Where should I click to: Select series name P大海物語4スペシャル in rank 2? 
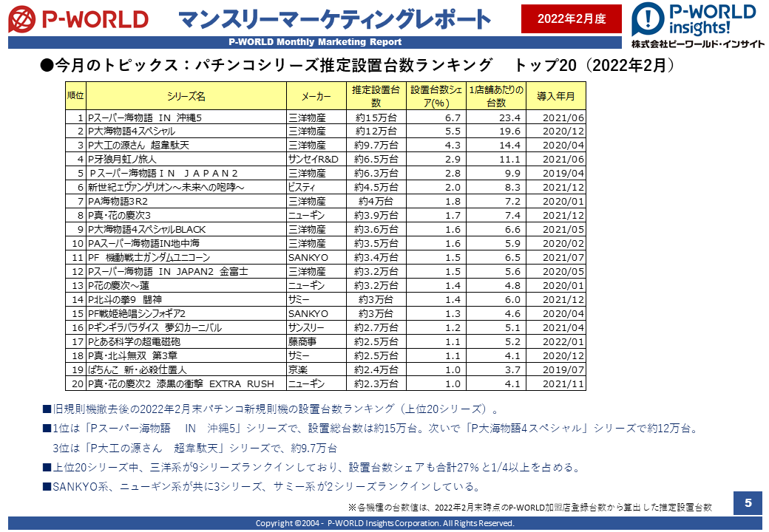(x=132, y=132)
